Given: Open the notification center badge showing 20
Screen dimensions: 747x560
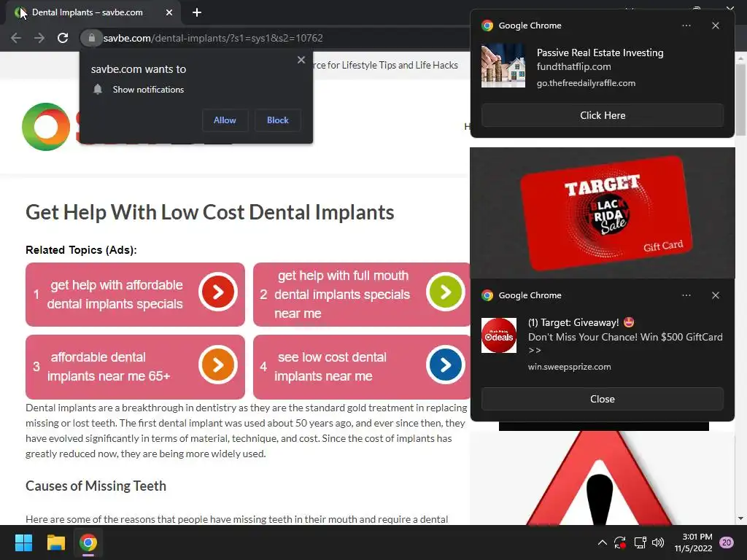Looking at the screenshot, I should pyautogui.click(x=727, y=542).
